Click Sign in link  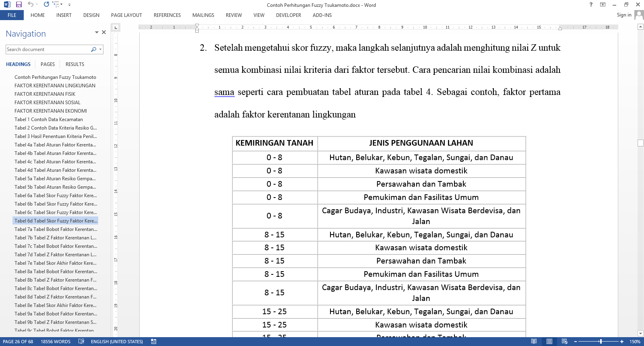click(x=624, y=15)
